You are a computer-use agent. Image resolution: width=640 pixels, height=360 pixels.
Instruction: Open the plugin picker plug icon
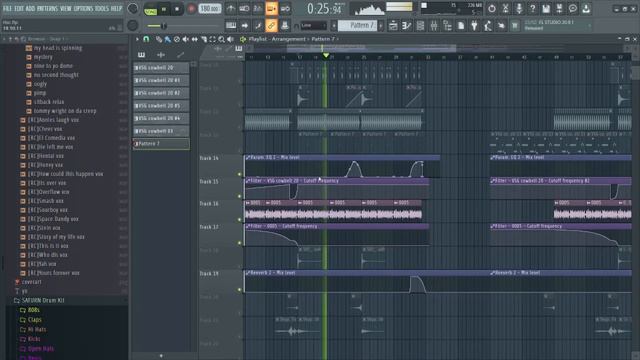pyautogui.click(x=474, y=26)
